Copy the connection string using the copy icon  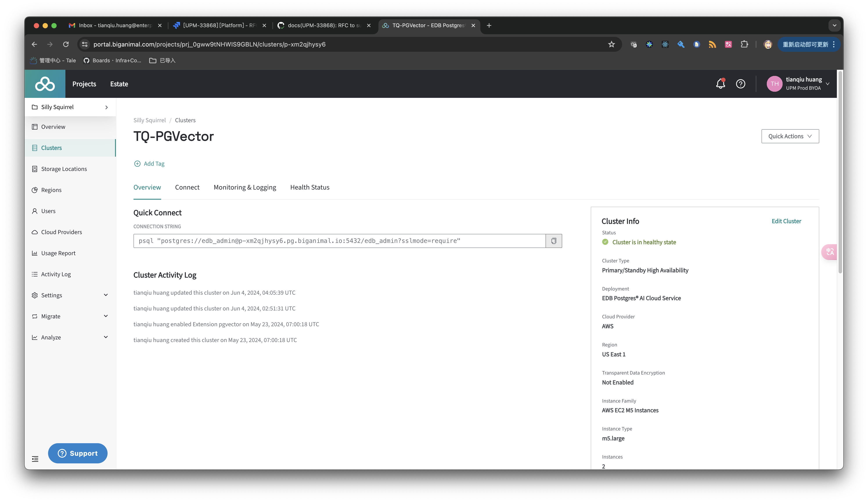[553, 241]
